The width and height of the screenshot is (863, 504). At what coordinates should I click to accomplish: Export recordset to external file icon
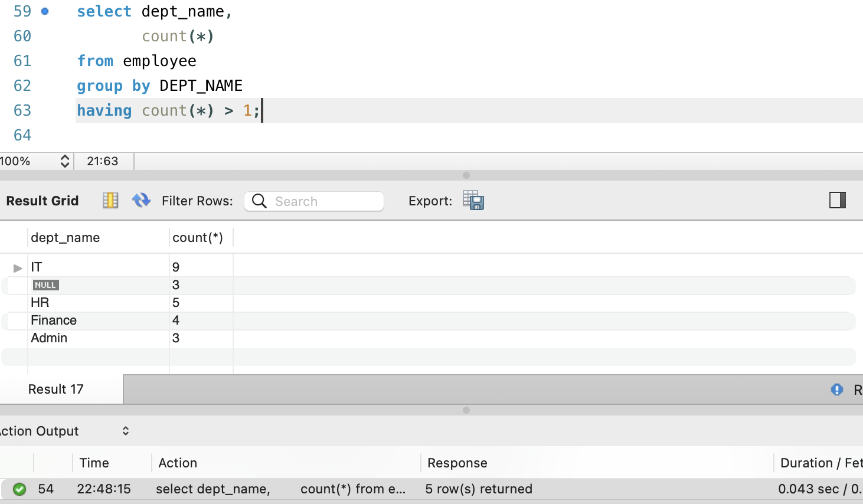(x=473, y=201)
